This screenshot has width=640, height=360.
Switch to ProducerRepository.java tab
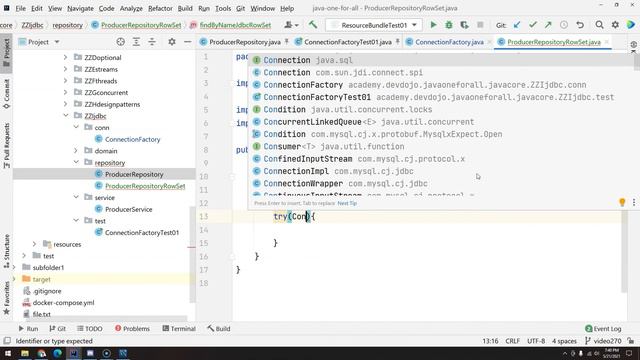(244, 42)
